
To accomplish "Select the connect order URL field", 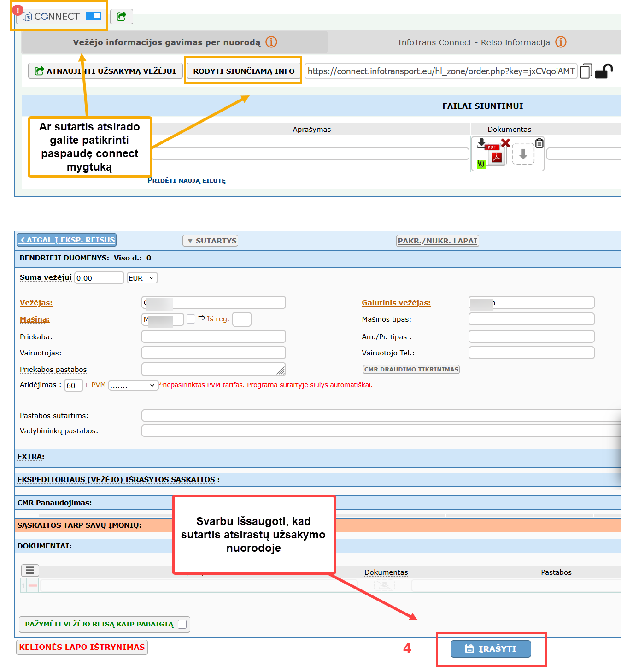I will coord(441,71).
